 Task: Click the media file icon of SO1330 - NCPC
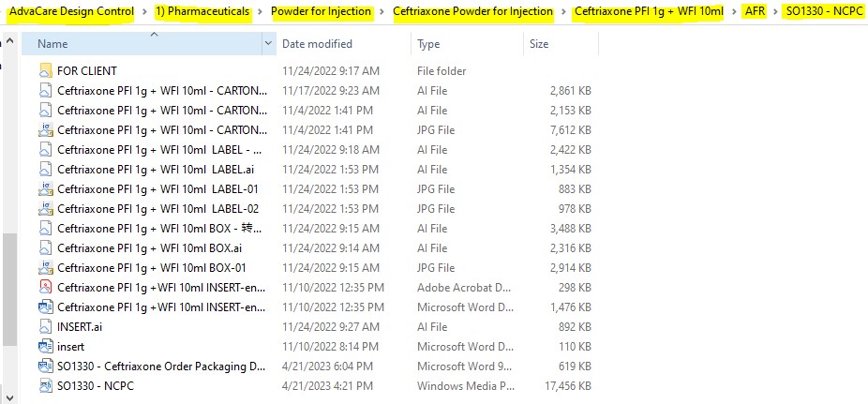tap(45, 386)
